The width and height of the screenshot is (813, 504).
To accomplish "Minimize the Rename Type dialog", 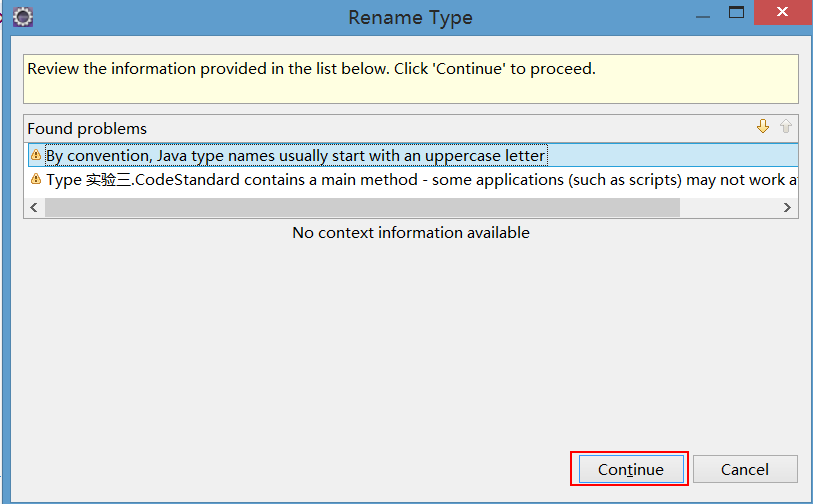I will coord(703,17).
